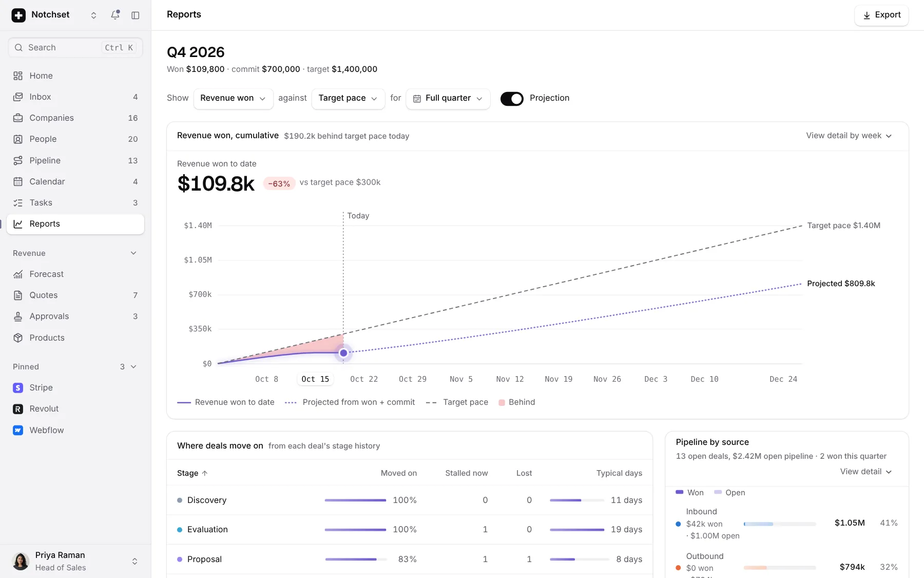Open the Pipeline sidebar item
Viewport: 924px width, 578px height.
[x=75, y=160]
